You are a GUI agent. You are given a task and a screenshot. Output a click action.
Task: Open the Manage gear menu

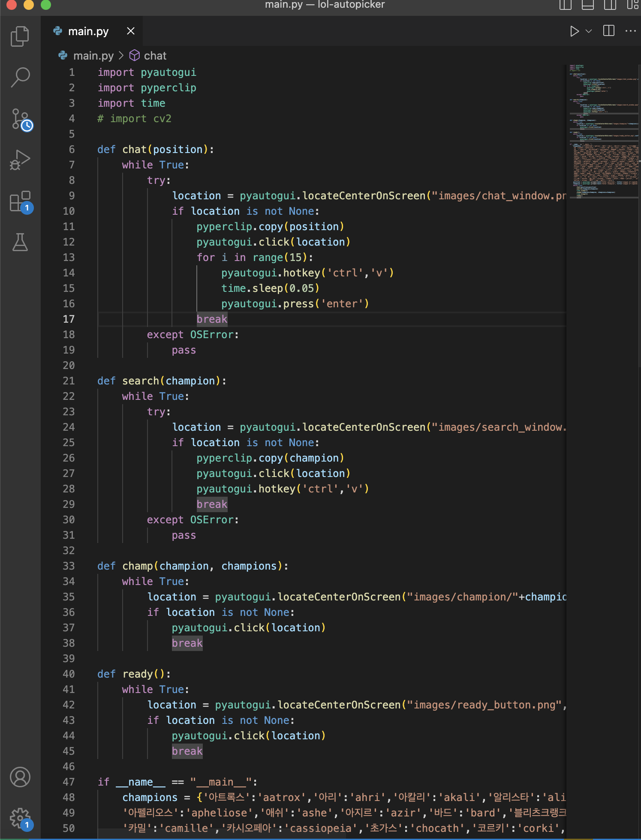(20, 818)
